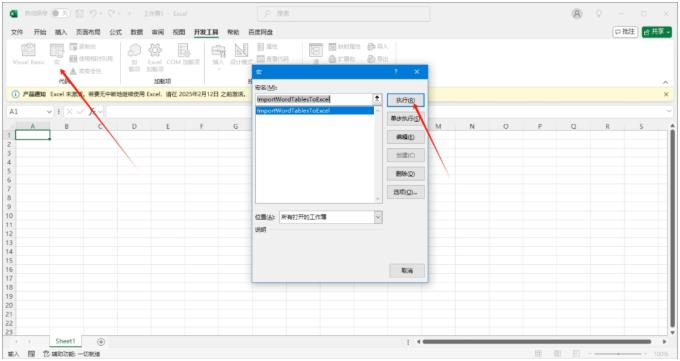Toggle the AutoSave switch
680x361 pixels.
coord(61,13)
